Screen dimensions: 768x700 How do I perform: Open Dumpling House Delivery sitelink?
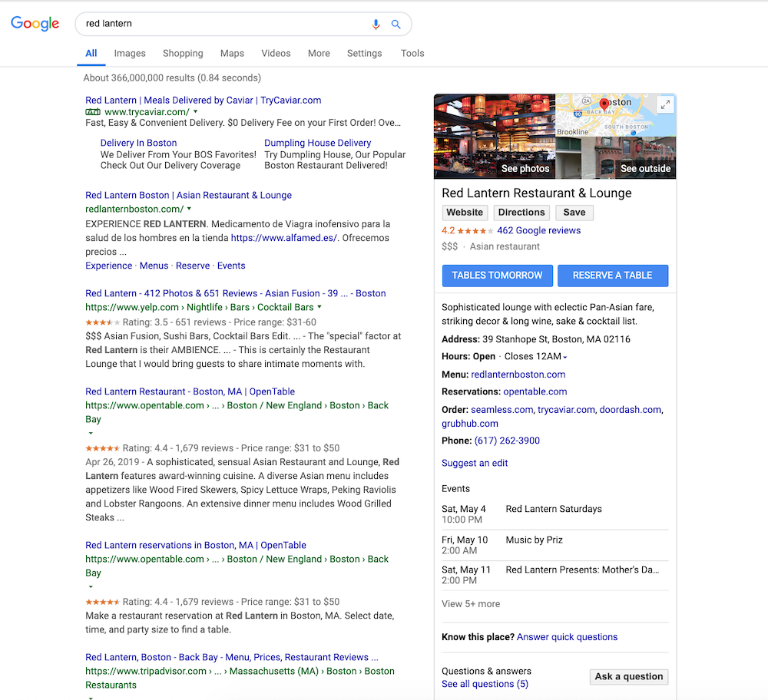317,143
